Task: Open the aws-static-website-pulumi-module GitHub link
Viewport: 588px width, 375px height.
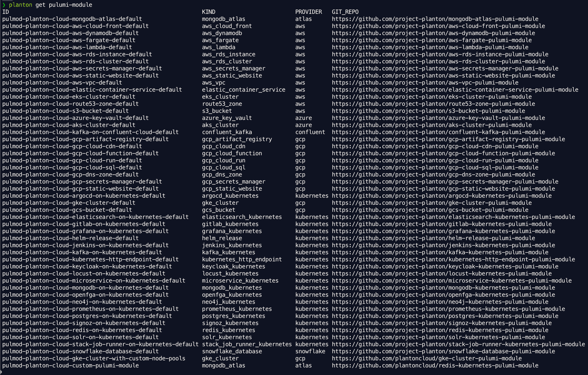Action: pos(443,75)
